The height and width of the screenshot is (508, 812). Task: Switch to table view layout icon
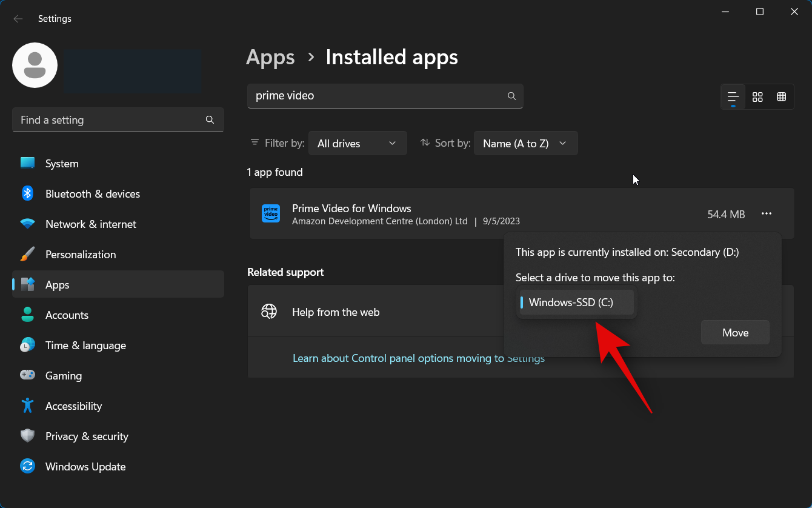click(782, 97)
